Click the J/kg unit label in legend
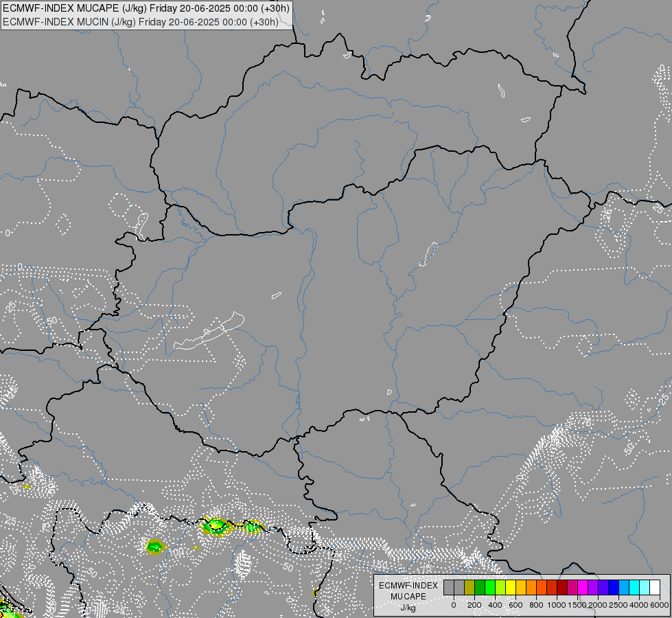 (408, 608)
